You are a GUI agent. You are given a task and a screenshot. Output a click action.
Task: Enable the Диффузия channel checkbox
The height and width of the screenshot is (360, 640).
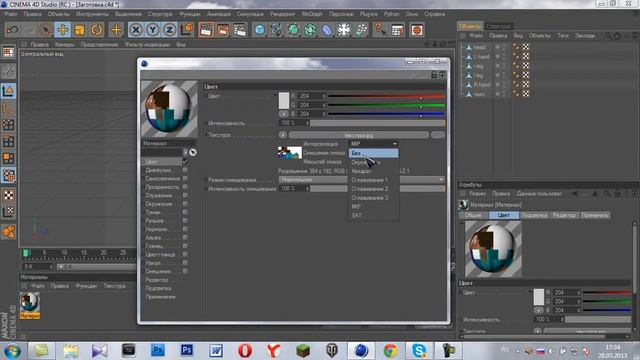pos(185,170)
